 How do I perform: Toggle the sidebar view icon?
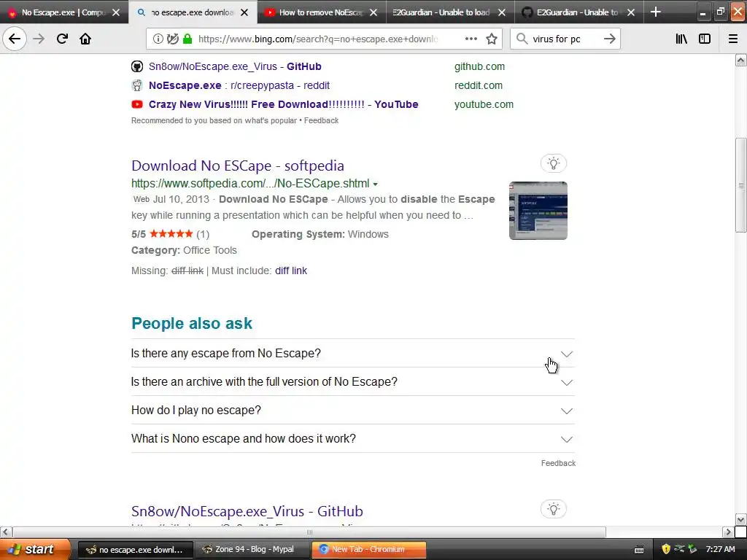click(x=705, y=39)
